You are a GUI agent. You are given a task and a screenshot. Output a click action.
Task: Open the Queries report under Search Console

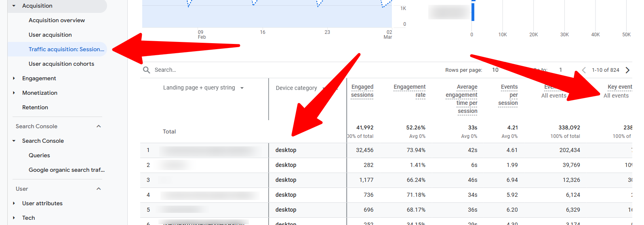39,155
